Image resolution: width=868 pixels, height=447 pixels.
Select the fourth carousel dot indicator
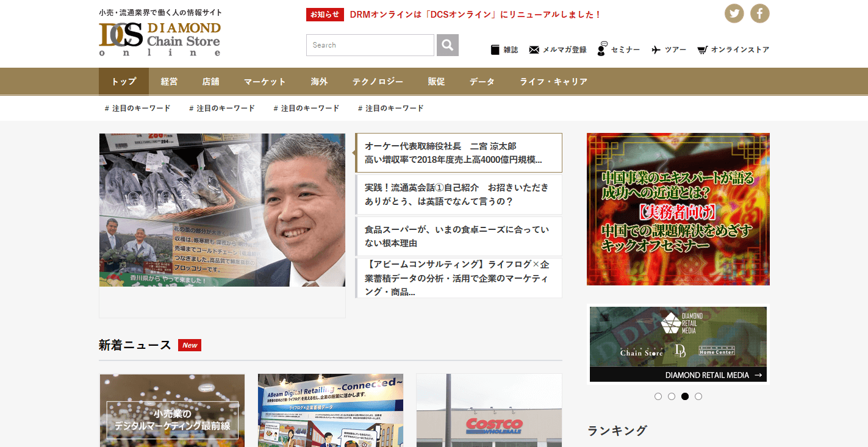pyautogui.click(x=698, y=396)
